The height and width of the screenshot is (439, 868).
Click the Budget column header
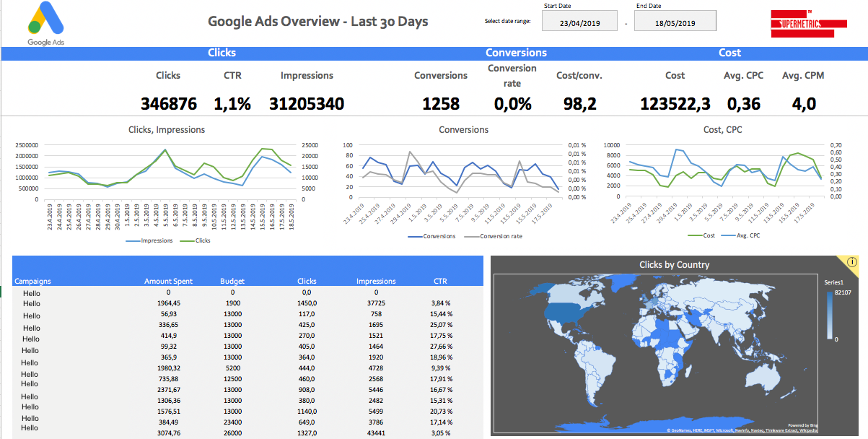(232, 282)
